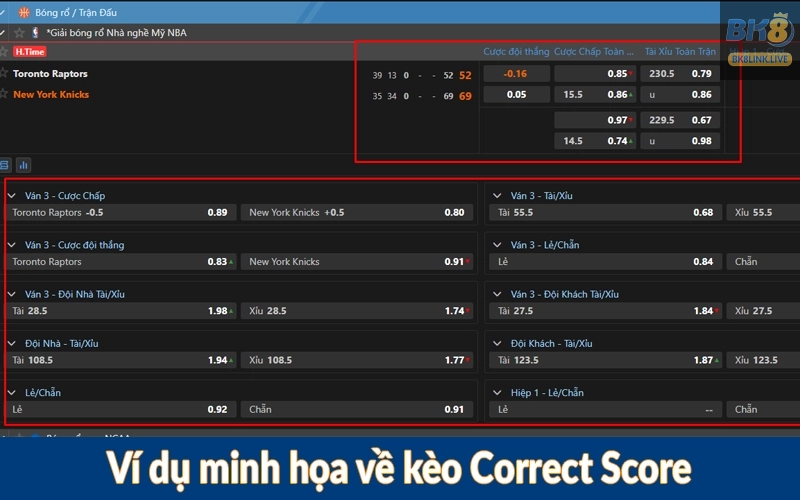Select Xỉu 123.5 option
The image size is (800, 500).
click(x=763, y=360)
